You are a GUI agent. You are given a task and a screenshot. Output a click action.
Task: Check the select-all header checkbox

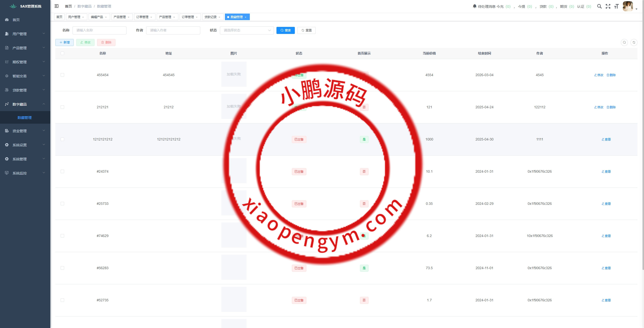point(62,53)
